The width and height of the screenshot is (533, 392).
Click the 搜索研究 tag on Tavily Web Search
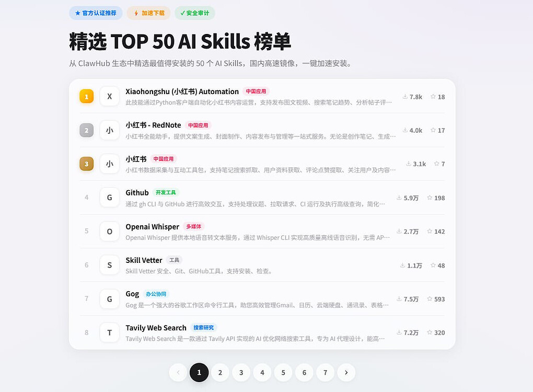tap(204, 328)
